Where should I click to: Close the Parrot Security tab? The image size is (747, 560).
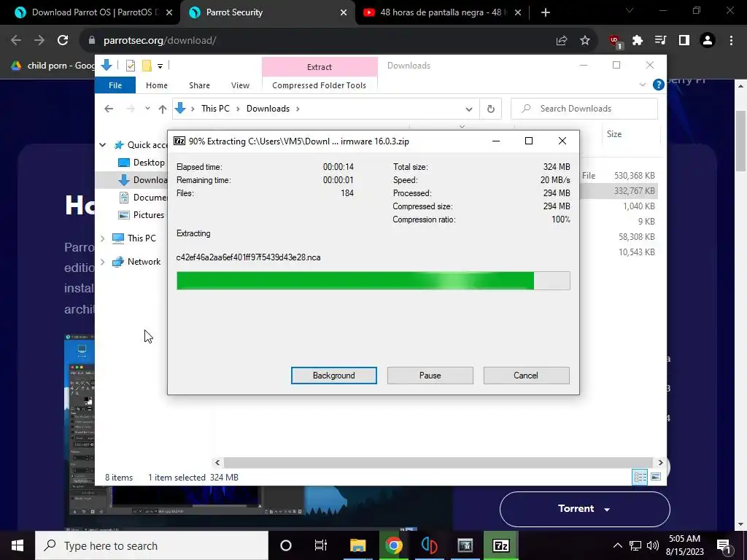[344, 12]
